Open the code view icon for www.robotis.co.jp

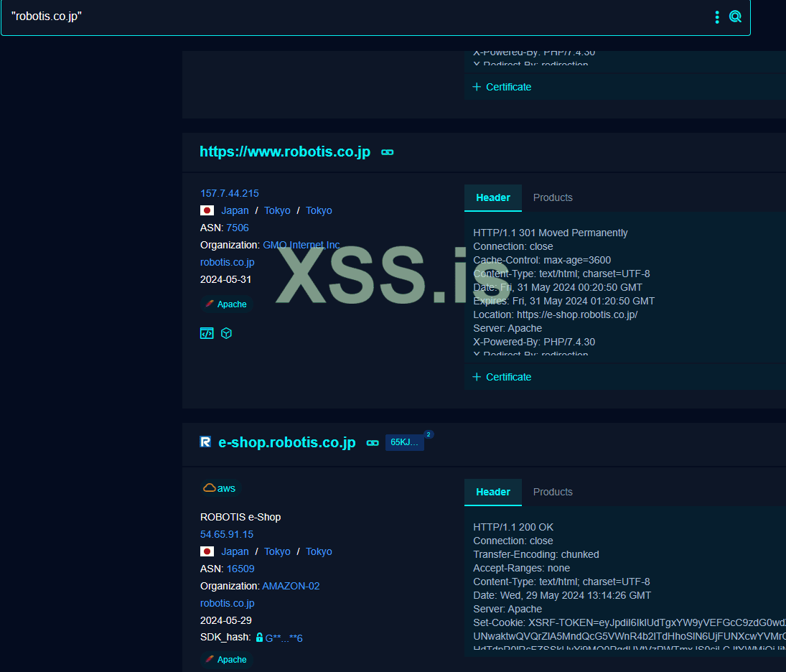click(x=207, y=334)
